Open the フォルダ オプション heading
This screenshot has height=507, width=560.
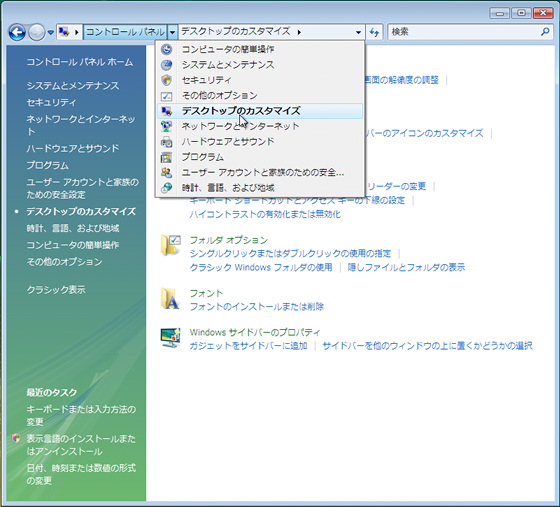coord(229,240)
